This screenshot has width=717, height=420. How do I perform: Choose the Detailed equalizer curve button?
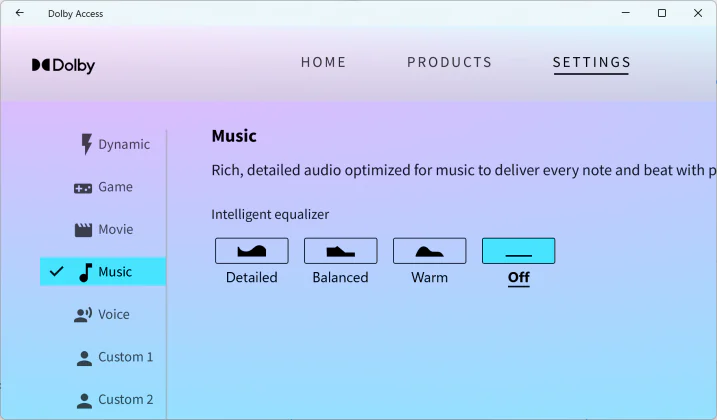click(251, 251)
